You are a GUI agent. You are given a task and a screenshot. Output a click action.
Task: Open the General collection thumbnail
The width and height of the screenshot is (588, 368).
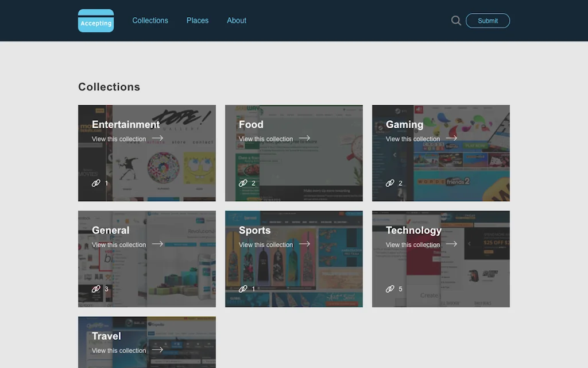click(147, 259)
